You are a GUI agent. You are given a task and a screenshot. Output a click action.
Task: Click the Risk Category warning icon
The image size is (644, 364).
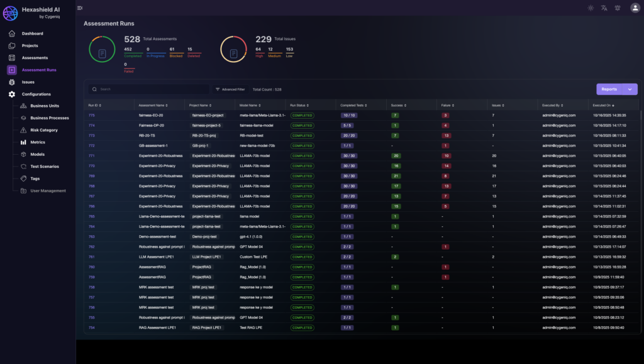pos(23,130)
